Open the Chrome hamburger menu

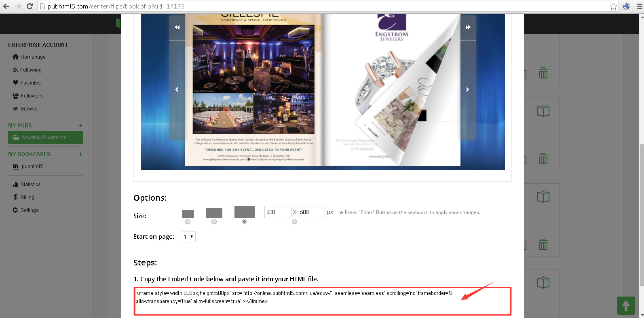pyautogui.click(x=639, y=6)
